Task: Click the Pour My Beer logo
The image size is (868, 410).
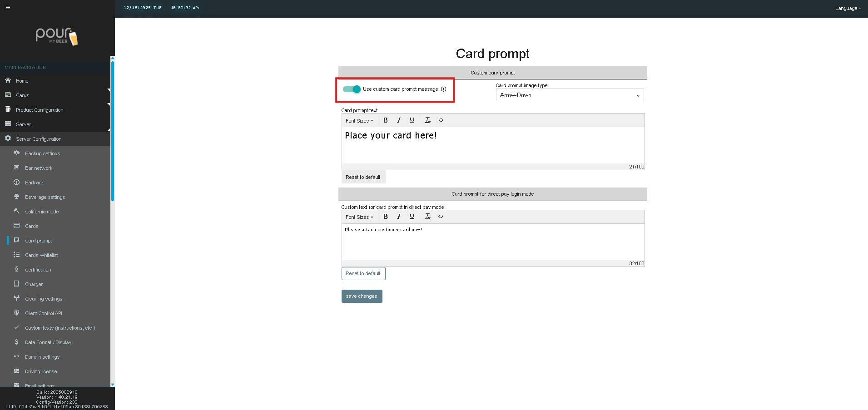Action: click(57, 36)
